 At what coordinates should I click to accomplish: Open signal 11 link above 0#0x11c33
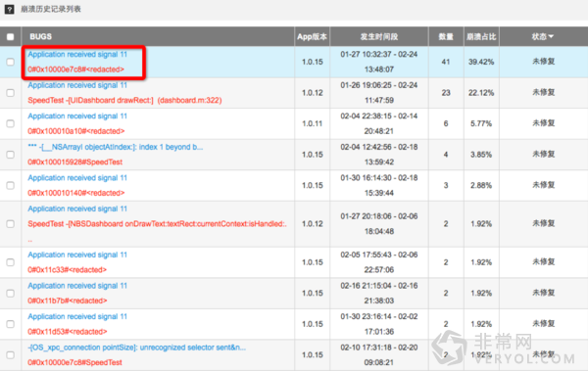77,255
